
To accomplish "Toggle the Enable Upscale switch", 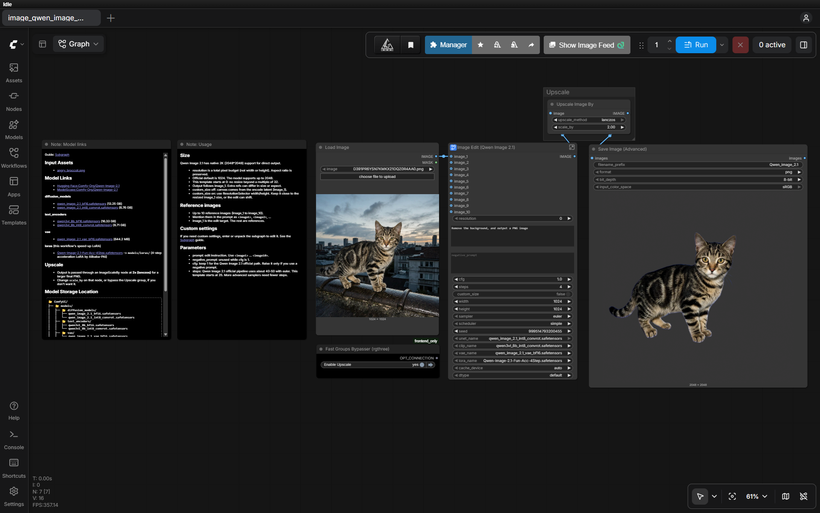I will point(422,364).
